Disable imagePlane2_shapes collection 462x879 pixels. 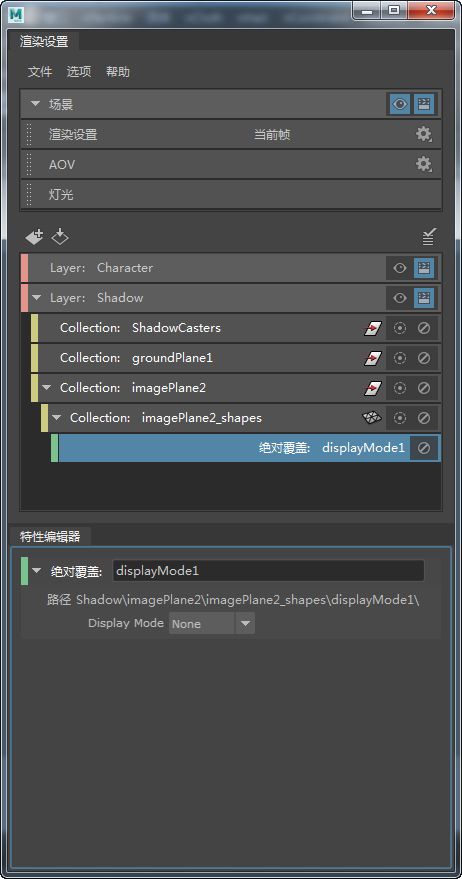point(424,418)
